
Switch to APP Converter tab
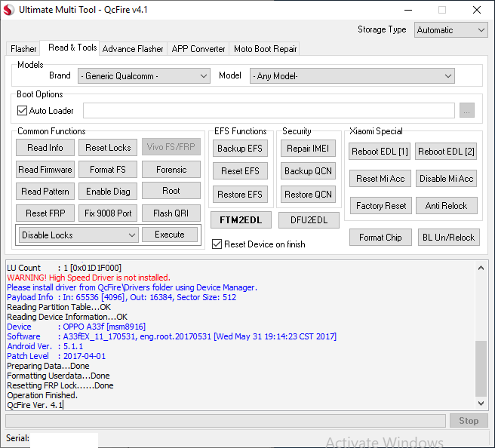pos(198,49)
